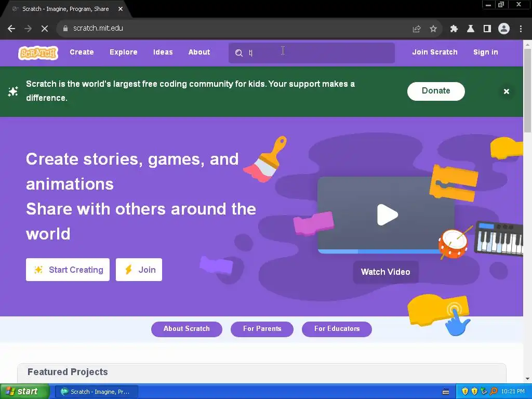
Task: Open Chrome three-dot menu
Action: (521, 29)
